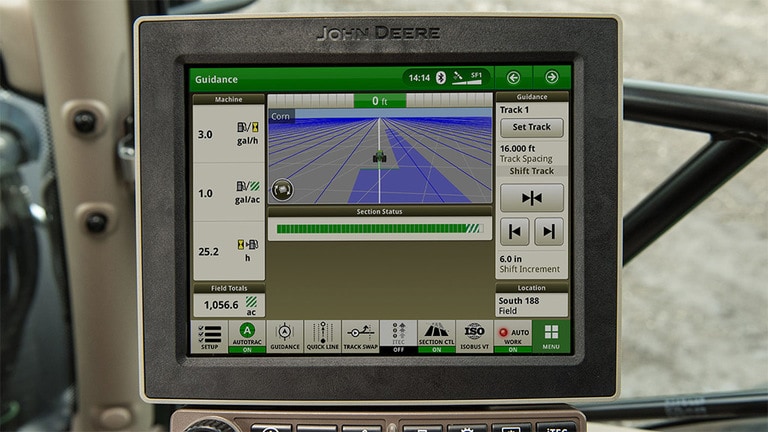The height and width of the screenshot is (432, 768).
Task: Toggle AutoTrac on/off
Action: 247,336
